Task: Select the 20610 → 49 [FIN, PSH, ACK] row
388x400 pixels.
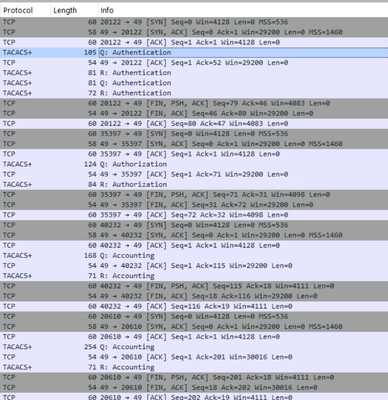Action: [x=194, y=377]
